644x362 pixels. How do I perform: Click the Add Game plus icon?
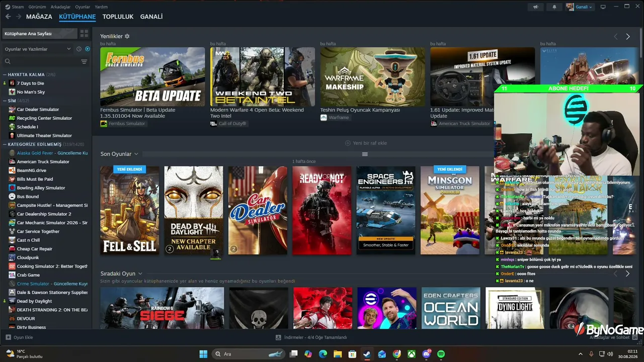point(8,337)
